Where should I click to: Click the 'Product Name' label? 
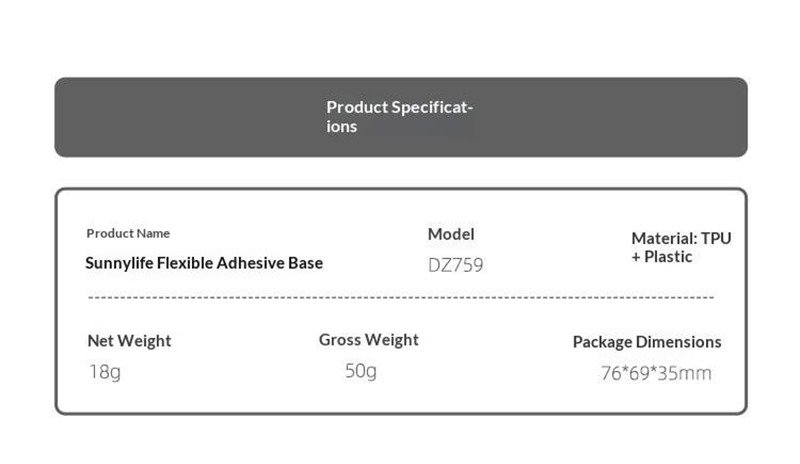(x=128, y=233)
